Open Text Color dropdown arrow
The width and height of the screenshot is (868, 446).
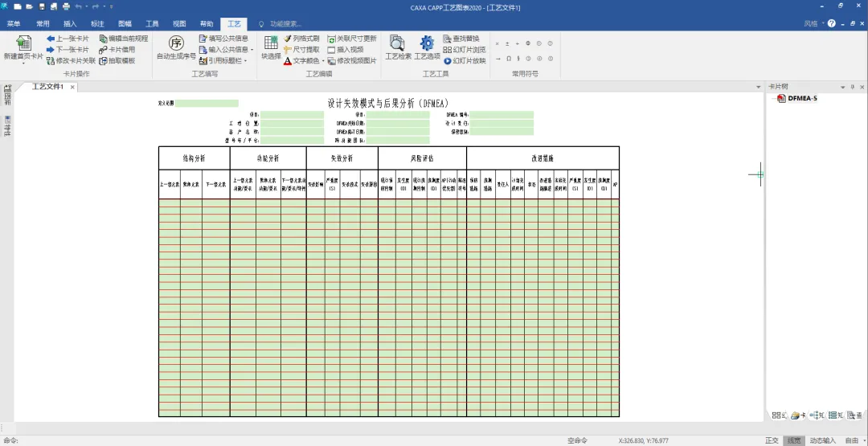click(323, 61)
